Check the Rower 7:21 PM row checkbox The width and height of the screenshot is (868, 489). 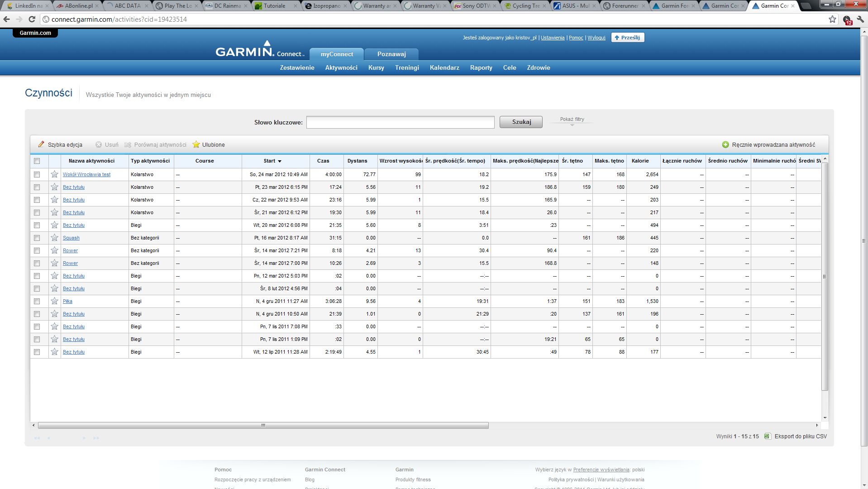click(x=37, y=251)
